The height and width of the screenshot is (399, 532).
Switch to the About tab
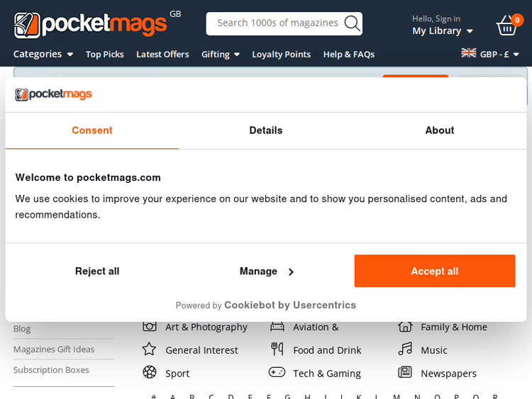[x=440, y=130]
